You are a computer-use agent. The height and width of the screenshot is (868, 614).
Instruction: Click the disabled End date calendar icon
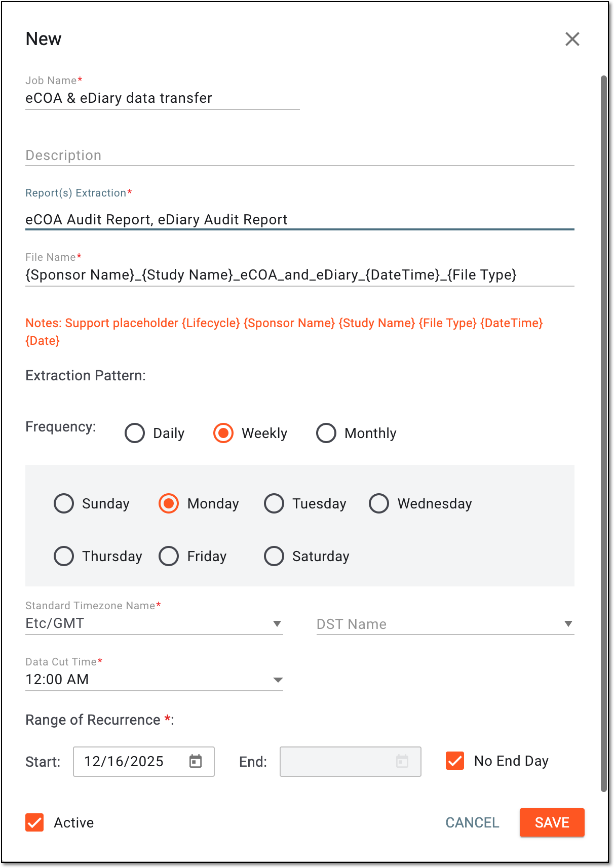point(402,761)
